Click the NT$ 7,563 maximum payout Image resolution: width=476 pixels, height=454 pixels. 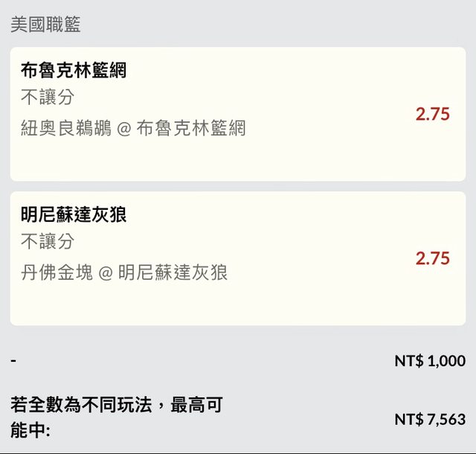pos(429,419)
